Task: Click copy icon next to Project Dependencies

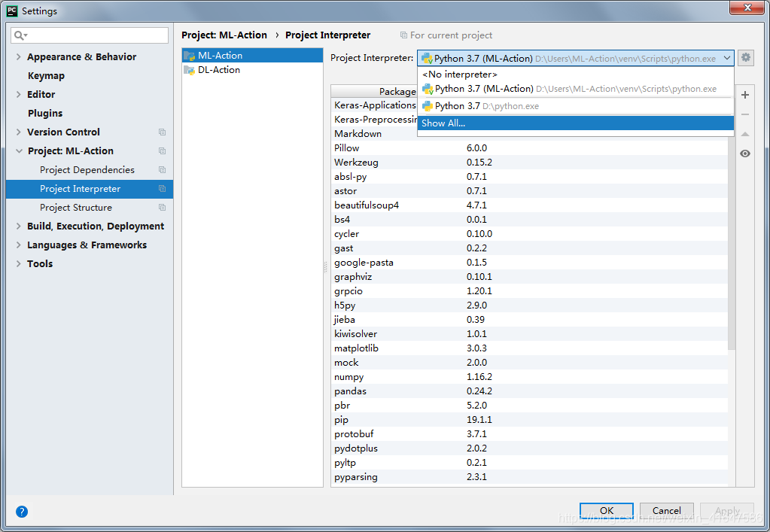Action: pos(162,170)
